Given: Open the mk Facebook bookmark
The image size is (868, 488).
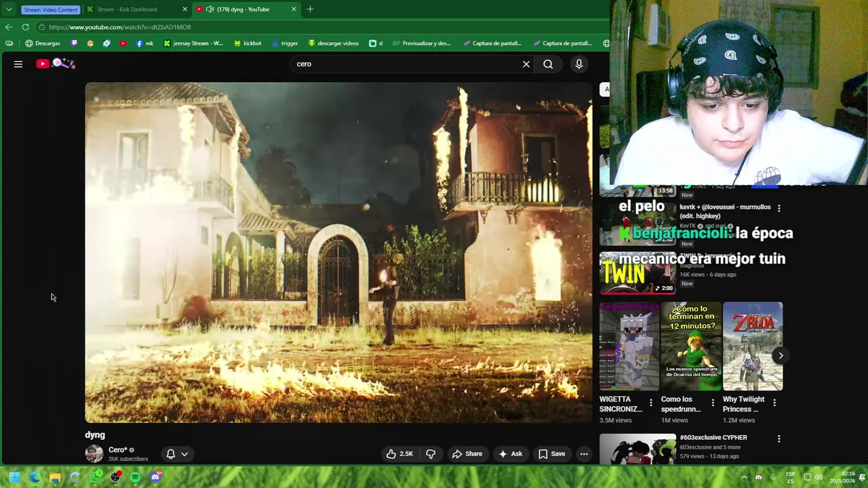Looking at the screenshot, I should click(x=144, y=43).
